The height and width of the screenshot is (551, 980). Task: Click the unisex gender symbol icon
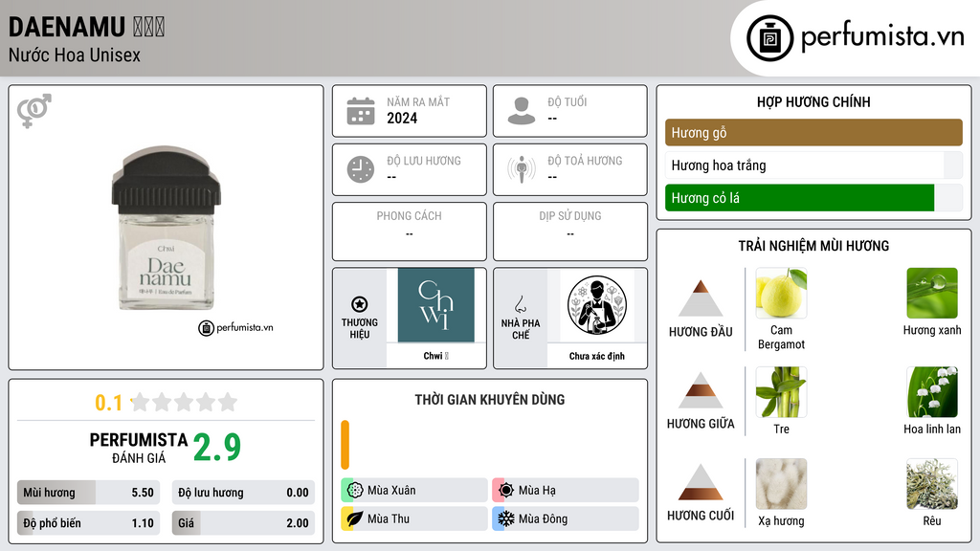point(33,111)
